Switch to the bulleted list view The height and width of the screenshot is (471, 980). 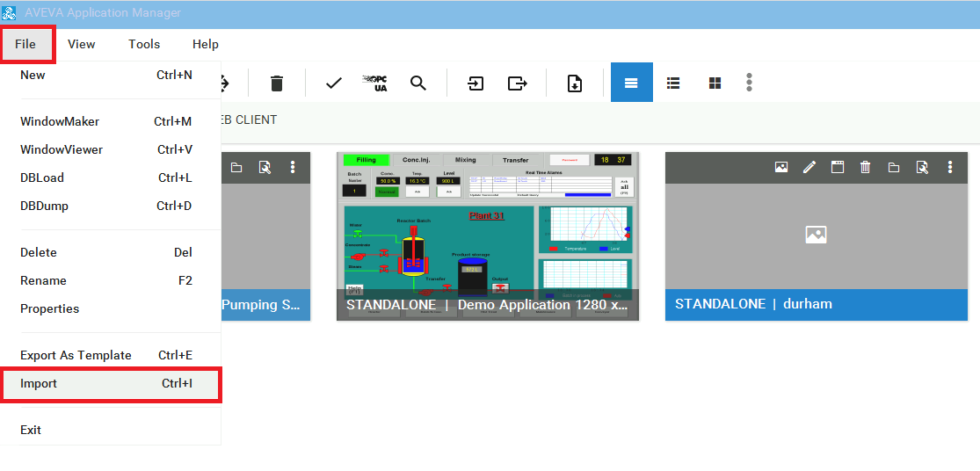[x=673, y=83]
